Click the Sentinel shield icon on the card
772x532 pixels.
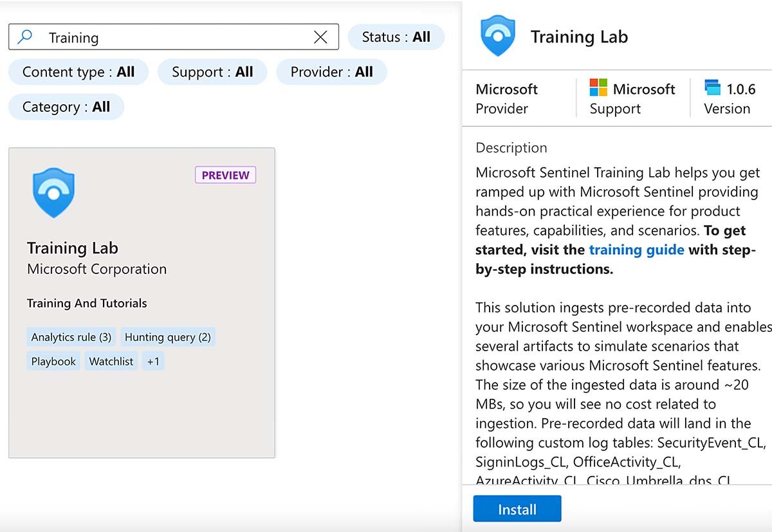tap(53, 192)
